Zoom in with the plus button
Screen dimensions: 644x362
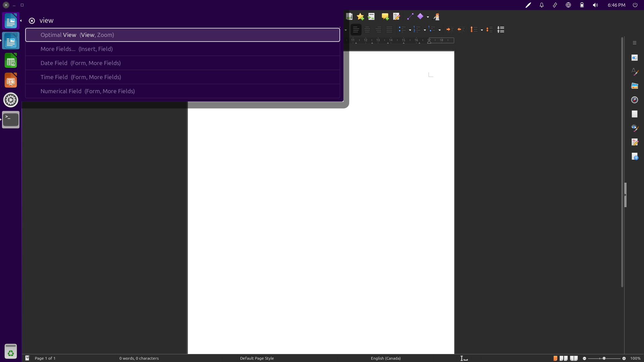624,358
